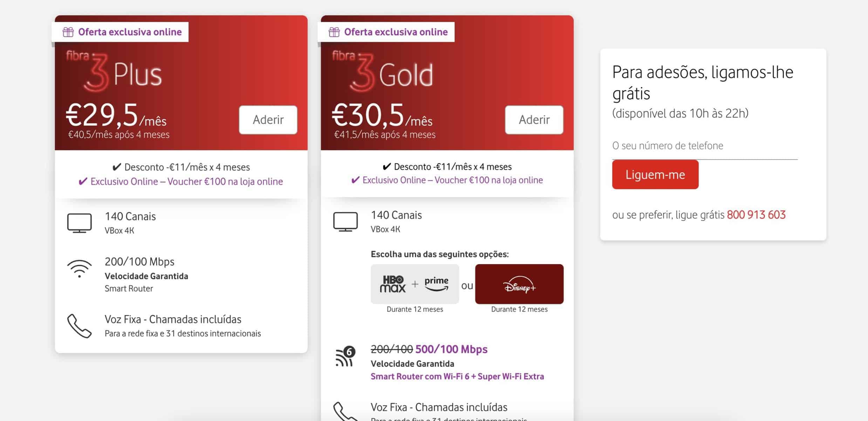Screen dimensions: 868x421
Task: Click the Wi-Fi 6 router icon
Action: point(346,357)
